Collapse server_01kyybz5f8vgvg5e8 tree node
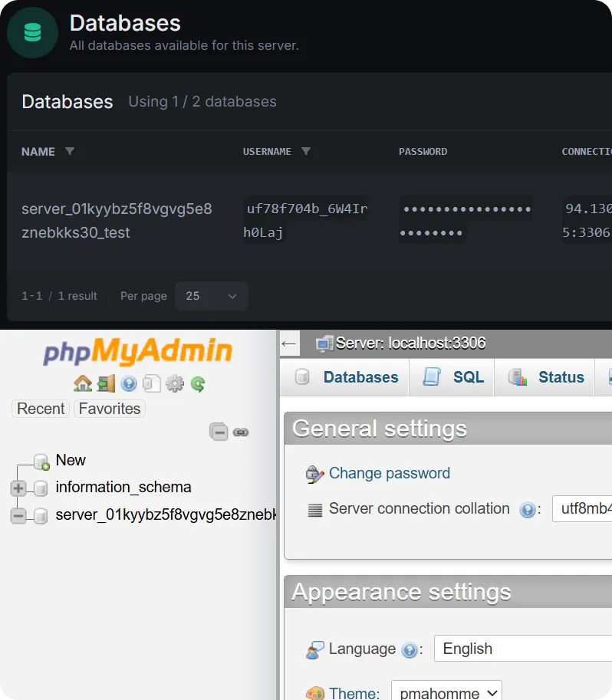Image resolution: width=612 pixels, height=700 pixels. point(18,516)
